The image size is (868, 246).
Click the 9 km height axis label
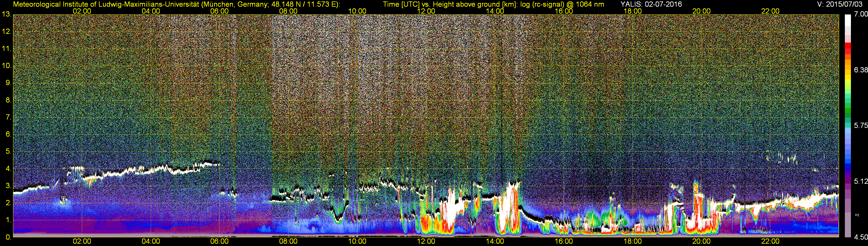(x=8, y=83)
